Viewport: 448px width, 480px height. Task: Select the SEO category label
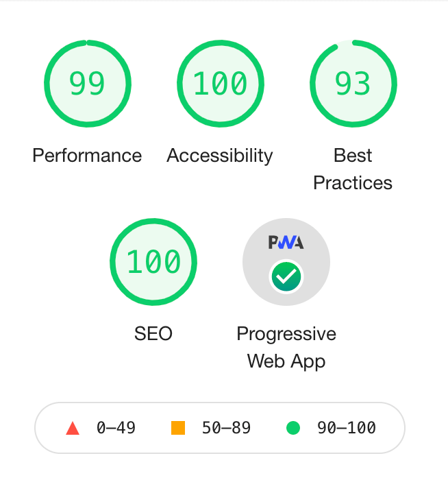[153, 334]
